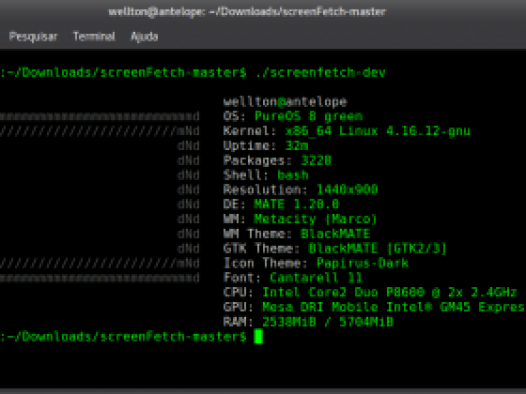Click the WM: Metacity (Marco) line

coord(300,219)
